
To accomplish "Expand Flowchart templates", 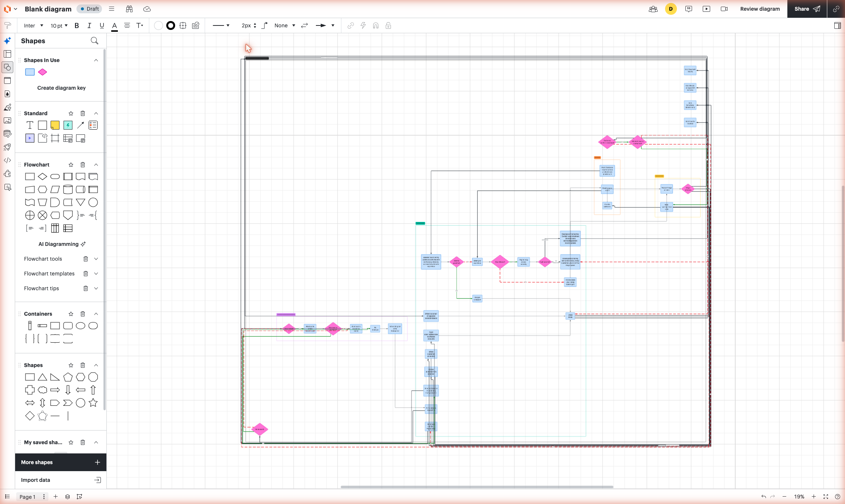I will click(x=96, y=274).
